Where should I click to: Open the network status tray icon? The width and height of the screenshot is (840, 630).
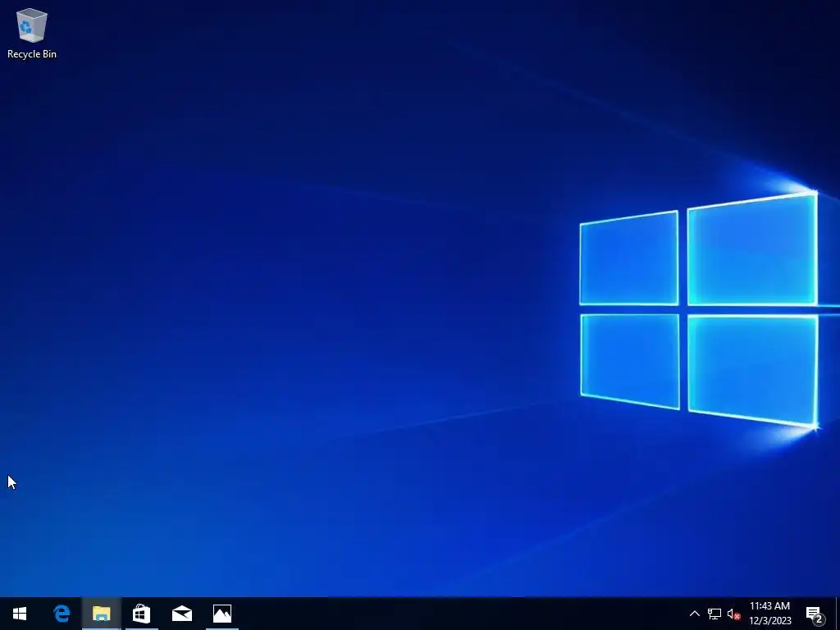coord(714,614)
